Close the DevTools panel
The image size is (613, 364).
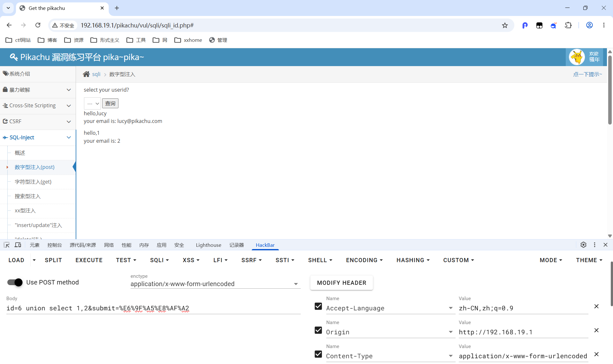pos(605,245)
